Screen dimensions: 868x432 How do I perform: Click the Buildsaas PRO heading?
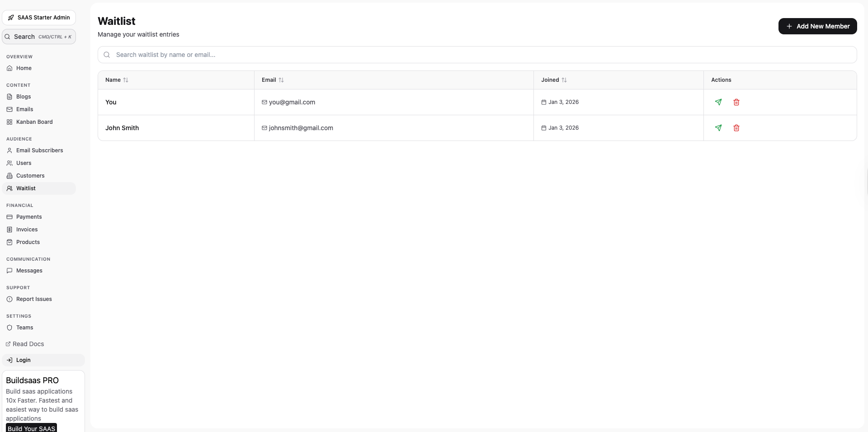33,380
